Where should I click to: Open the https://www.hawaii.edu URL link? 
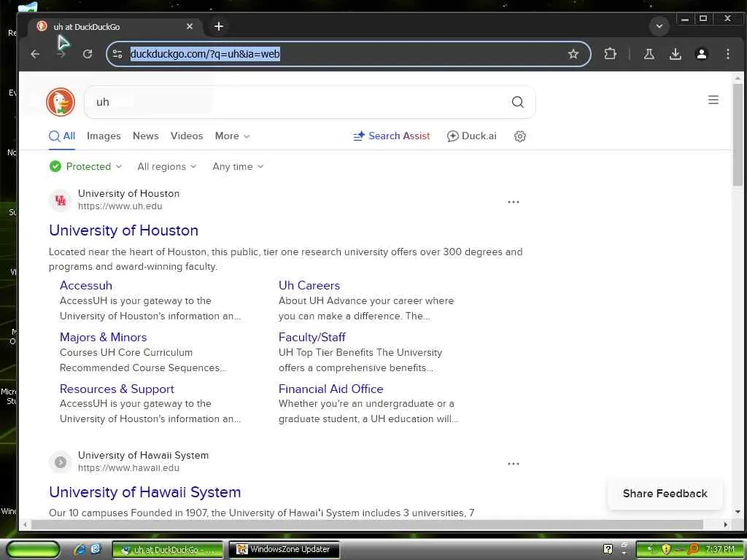(x=128, y=468)
